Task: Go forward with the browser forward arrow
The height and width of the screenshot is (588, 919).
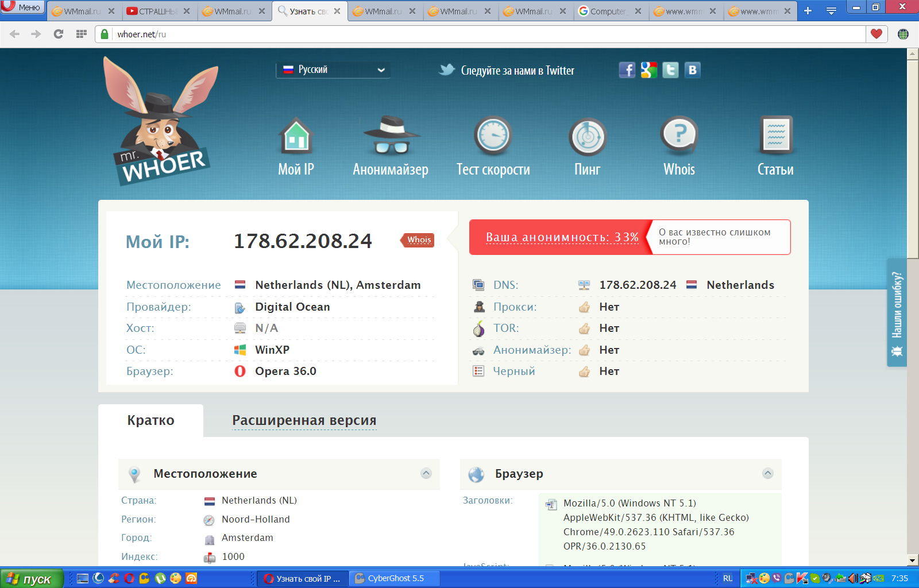Action: (36, 34)
